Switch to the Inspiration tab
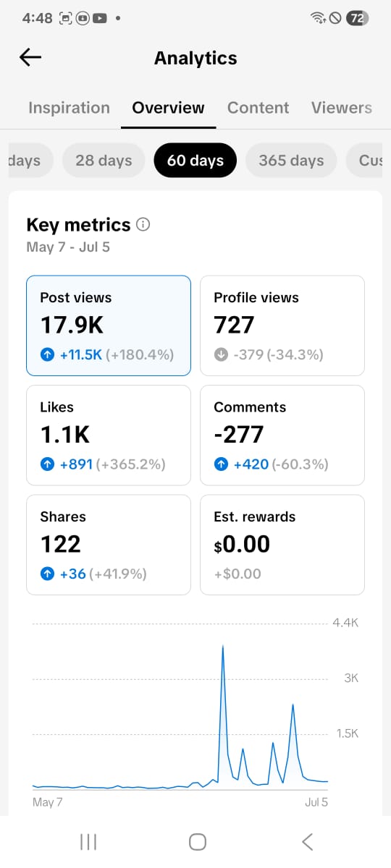 pos(69,108)
